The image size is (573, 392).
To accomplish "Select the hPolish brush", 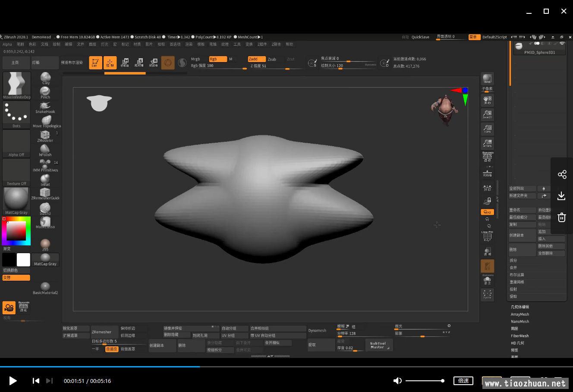I will [x=45, y=151].
